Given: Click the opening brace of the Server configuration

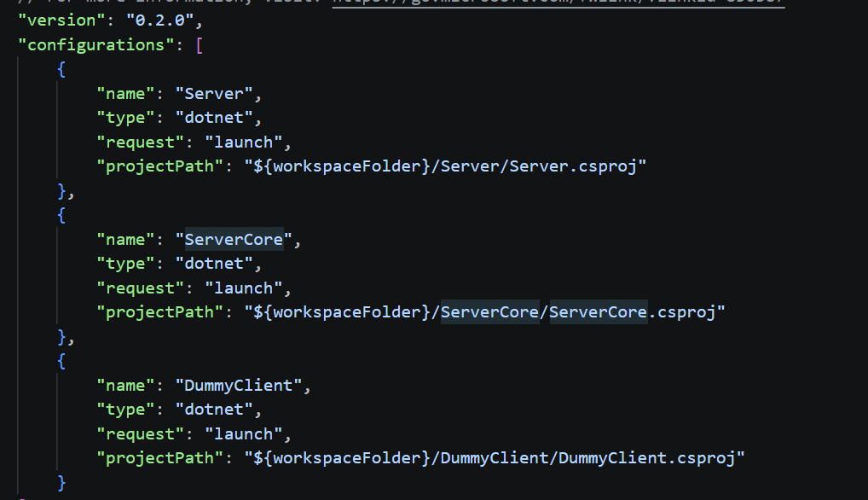Looking at the screenshot, I should tap(61, 69).
